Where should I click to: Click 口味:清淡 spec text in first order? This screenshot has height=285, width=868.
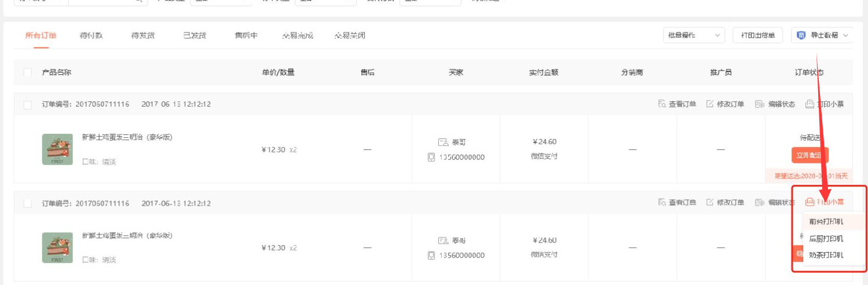pos(99,162)
